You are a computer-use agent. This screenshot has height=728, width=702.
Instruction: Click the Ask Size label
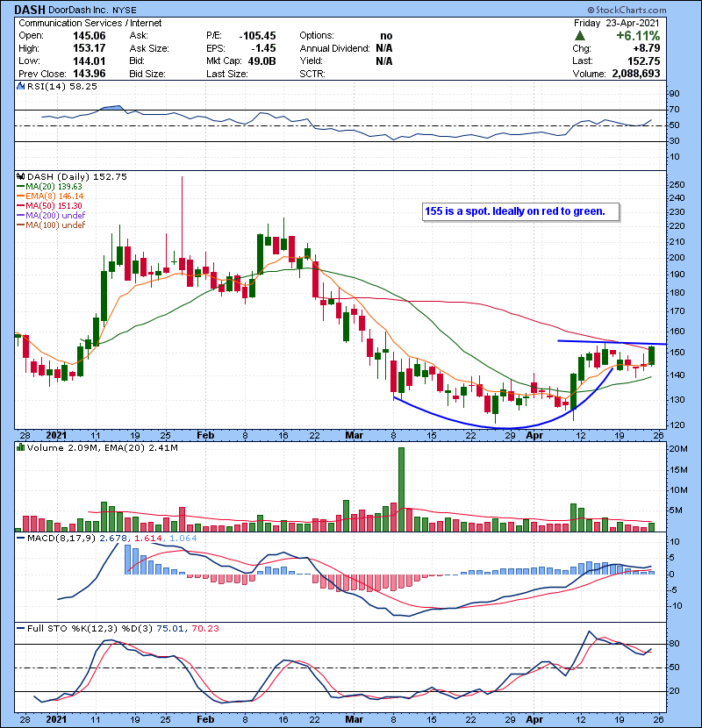149,48
